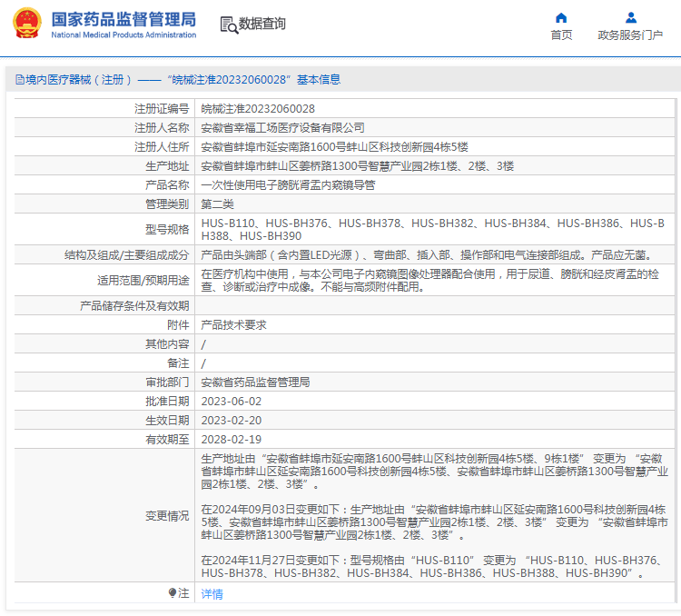Click the national emblem logo

click(x=27, y=23)
